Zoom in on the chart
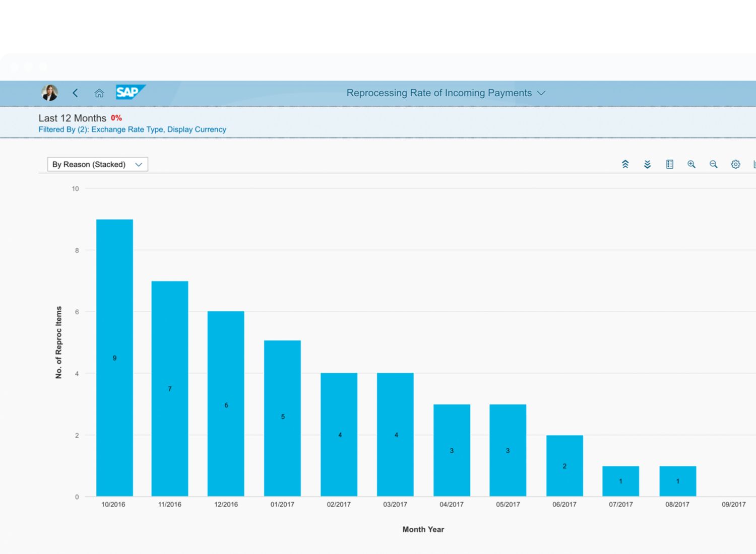756x554 pixels. (x=691, y=164)
